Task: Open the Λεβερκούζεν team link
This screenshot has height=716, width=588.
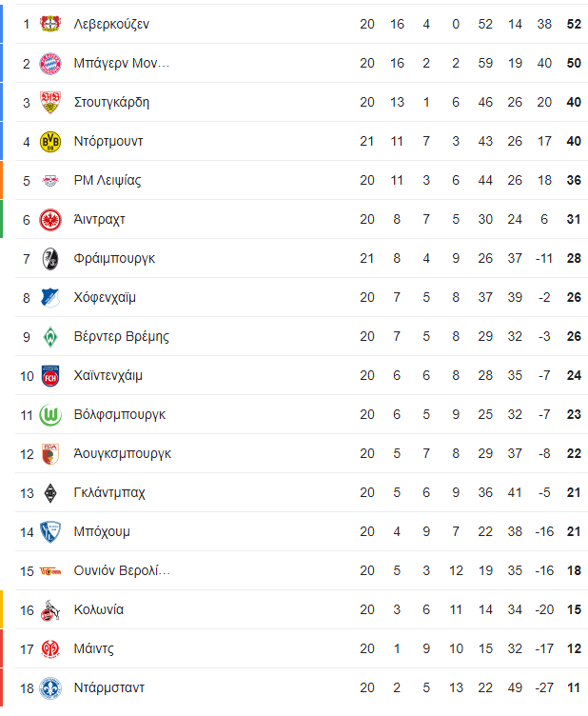Action: [111, 24]
